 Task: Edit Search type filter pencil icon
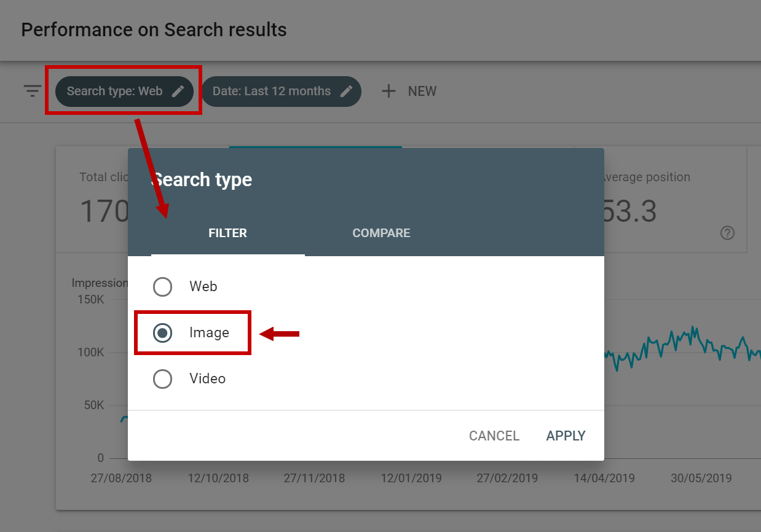pos(178,92)
